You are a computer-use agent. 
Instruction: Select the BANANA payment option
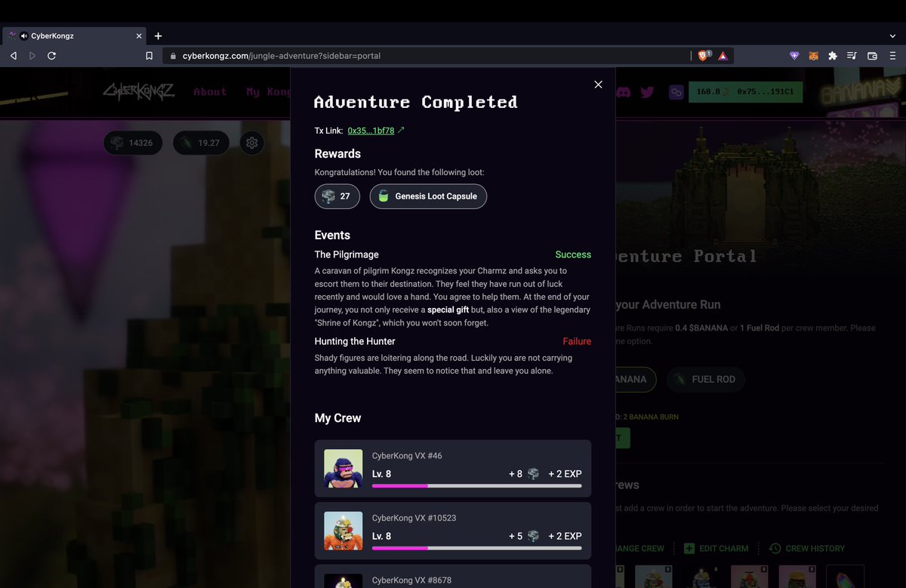coord(636,379)
